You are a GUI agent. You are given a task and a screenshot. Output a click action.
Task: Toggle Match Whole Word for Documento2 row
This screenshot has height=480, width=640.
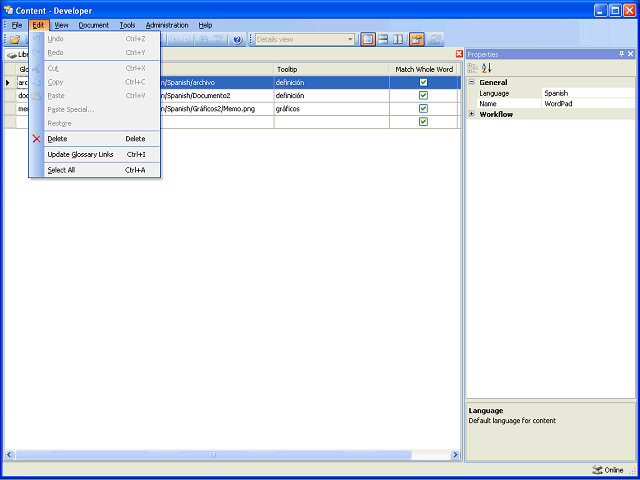(x=423, y=96)
